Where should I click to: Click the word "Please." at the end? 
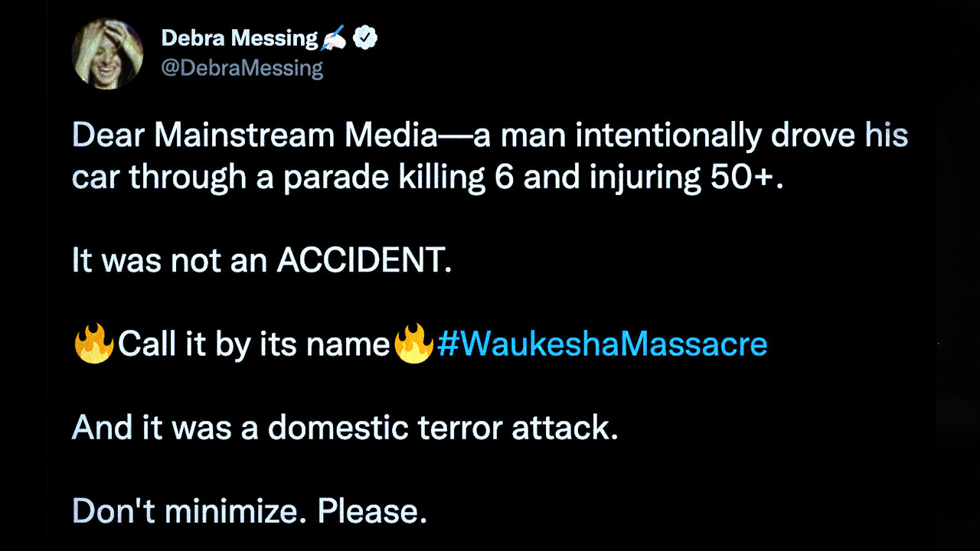373,511
